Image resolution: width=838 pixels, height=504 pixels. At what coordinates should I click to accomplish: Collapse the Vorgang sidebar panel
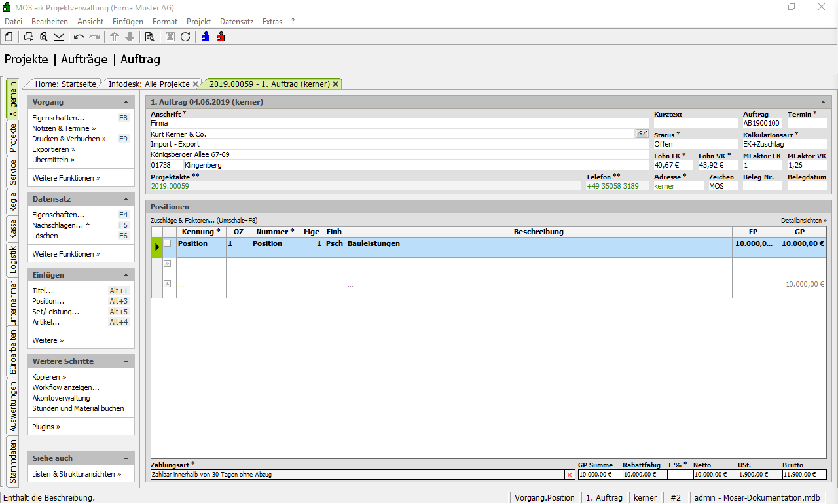click(126, 102)
